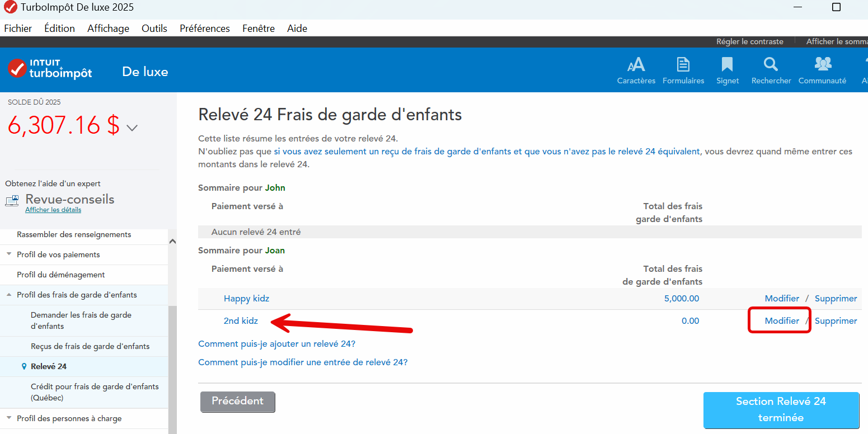Open the Happy kidz entry link
This screenshot has height=434, width=868.
[246, 299]
